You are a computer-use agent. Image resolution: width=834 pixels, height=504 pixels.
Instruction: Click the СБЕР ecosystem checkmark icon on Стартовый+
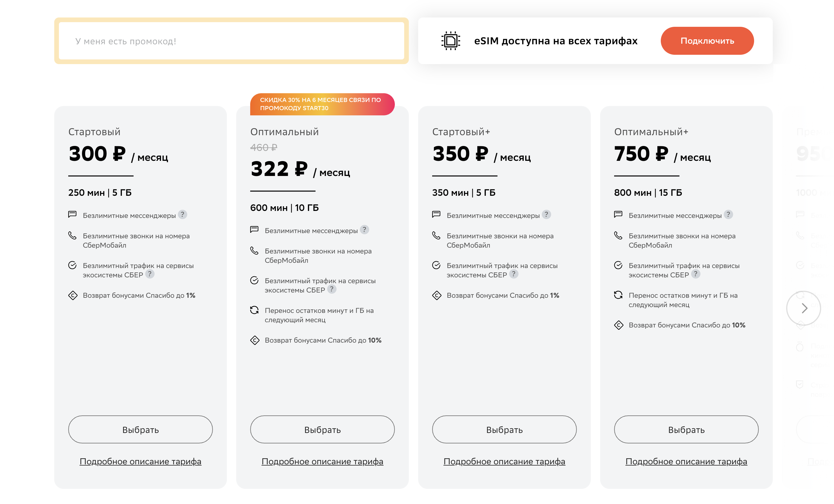tap(437, 265)
